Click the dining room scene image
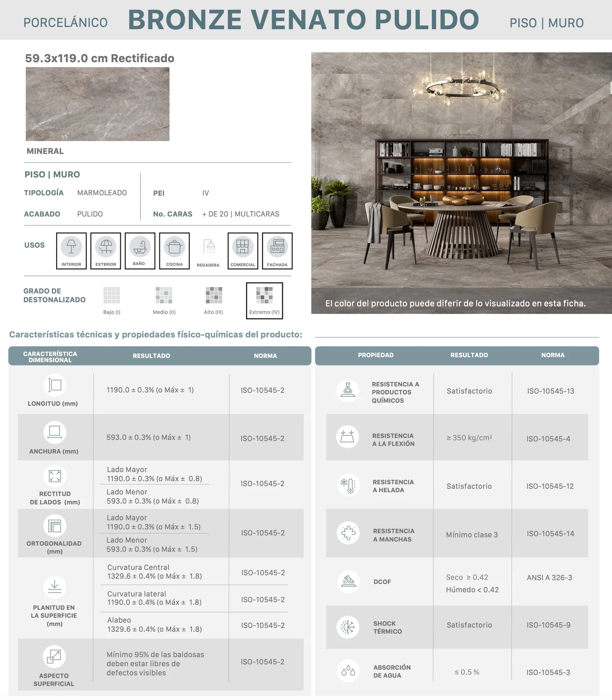The width and height of the screenshot is (612, 700). click(x=461, y=183)
